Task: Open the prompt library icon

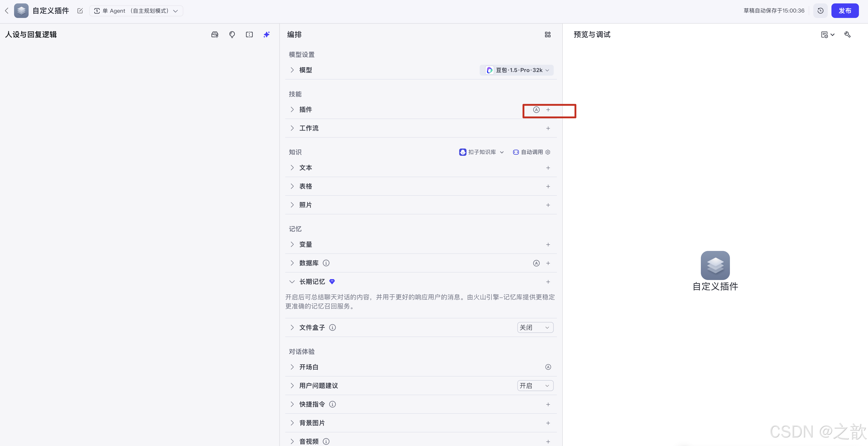Action: pos(215,34)
